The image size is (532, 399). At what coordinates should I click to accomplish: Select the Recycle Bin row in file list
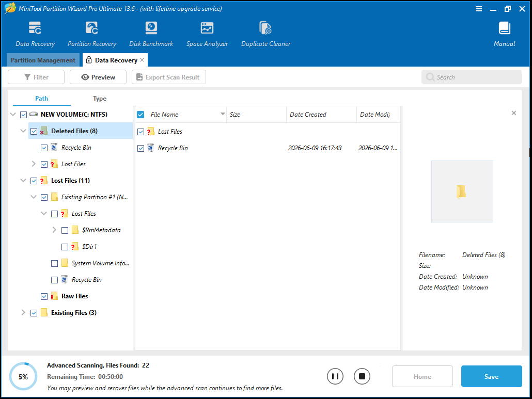[268, 148]
